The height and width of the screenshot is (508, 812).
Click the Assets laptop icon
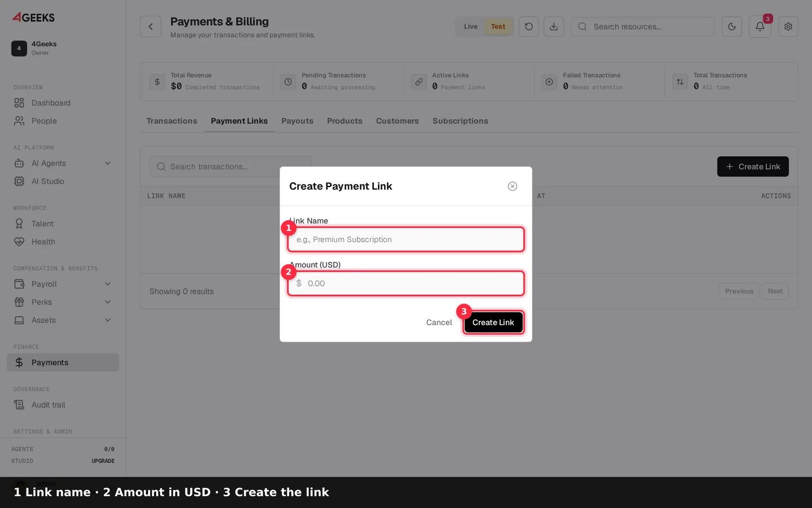click(19, 320)
